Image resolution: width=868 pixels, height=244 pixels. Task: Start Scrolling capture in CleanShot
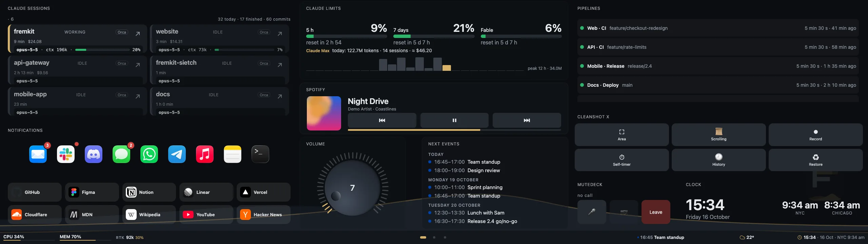(x=718, y=135)
